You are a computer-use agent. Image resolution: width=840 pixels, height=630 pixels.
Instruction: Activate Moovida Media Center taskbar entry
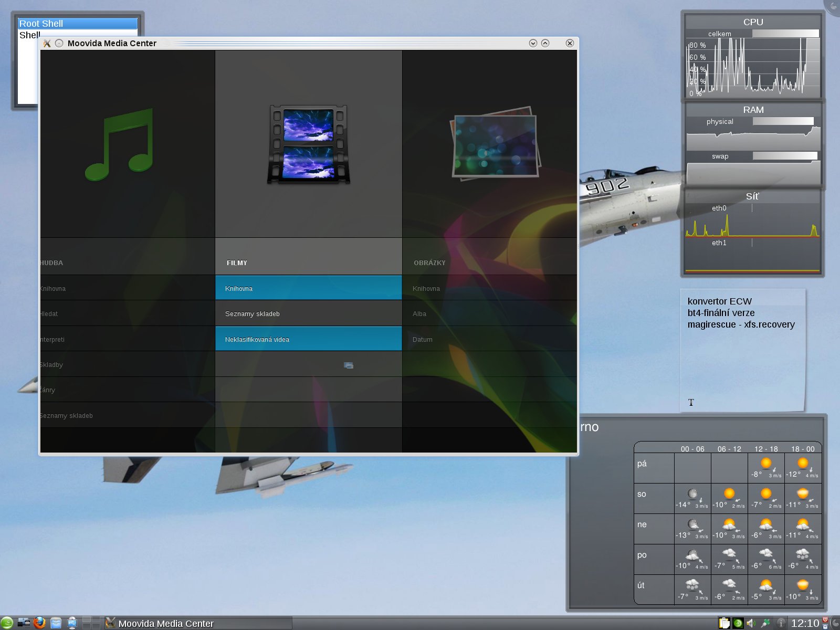point(198,623)
